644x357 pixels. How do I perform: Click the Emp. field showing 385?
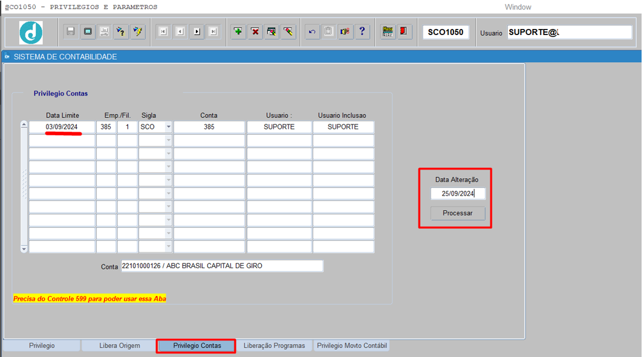click(106, 127)
